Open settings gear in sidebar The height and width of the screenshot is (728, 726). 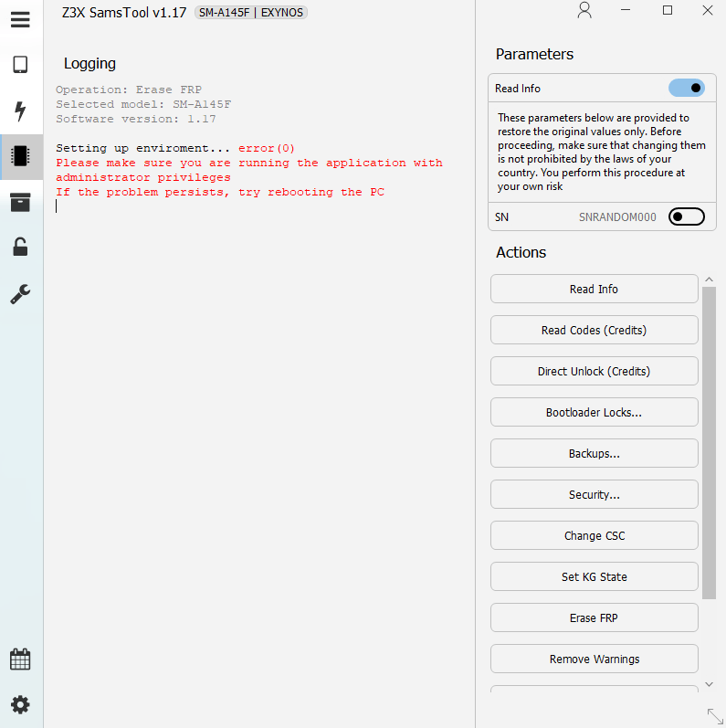point(20,704)
